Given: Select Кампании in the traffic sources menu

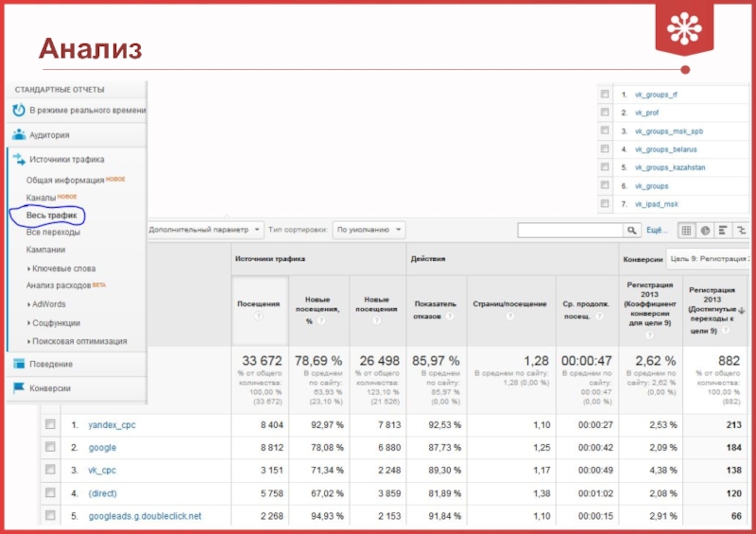Looking at the screenshot, I should (46, 250).
